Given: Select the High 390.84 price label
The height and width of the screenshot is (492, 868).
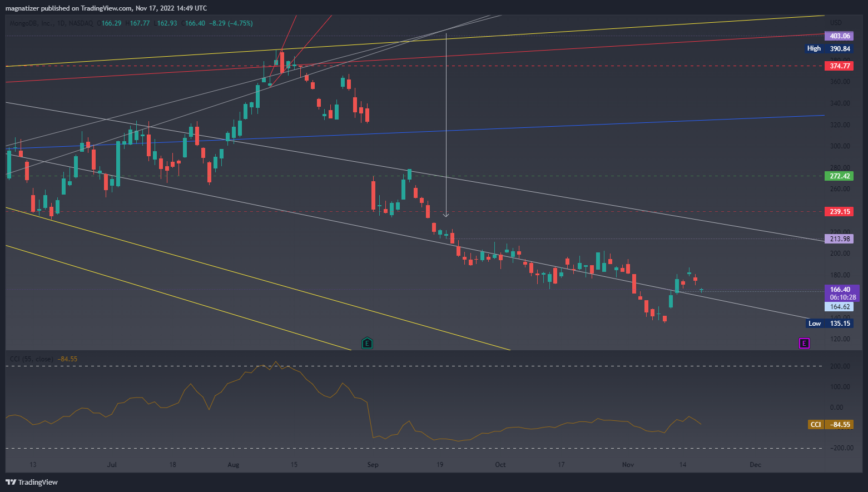Looking at the screenshot, I should [829, 49].
